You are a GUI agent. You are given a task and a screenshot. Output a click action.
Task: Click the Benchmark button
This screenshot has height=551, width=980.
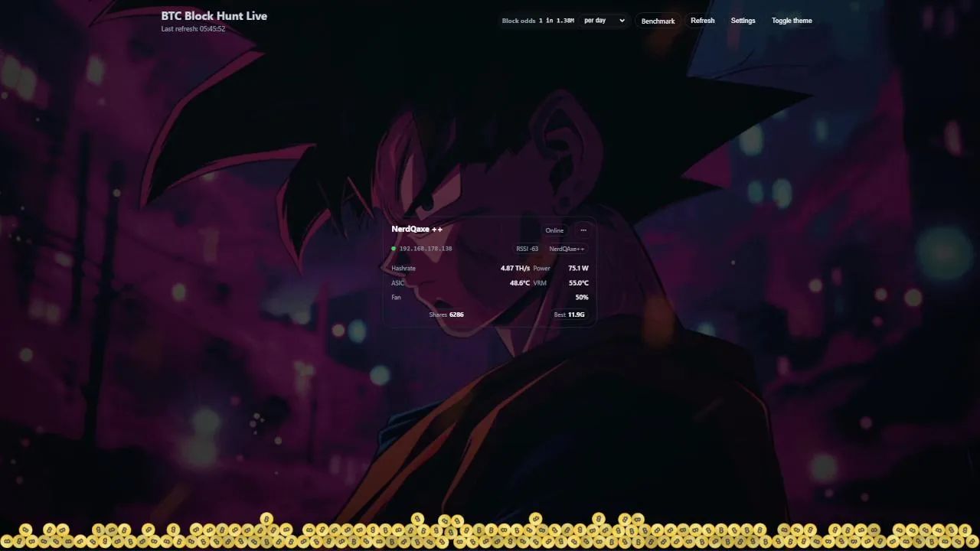pos(658,21)
